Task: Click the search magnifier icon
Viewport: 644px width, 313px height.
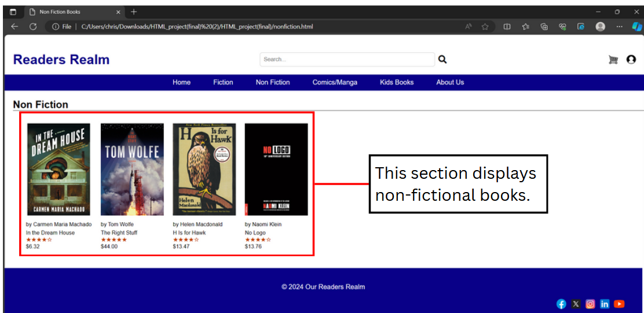Action: click(442, 60)
